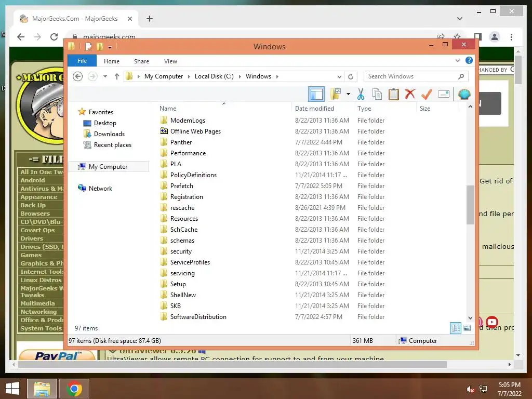Go back with Explorer back arrow

coord(78,76)
